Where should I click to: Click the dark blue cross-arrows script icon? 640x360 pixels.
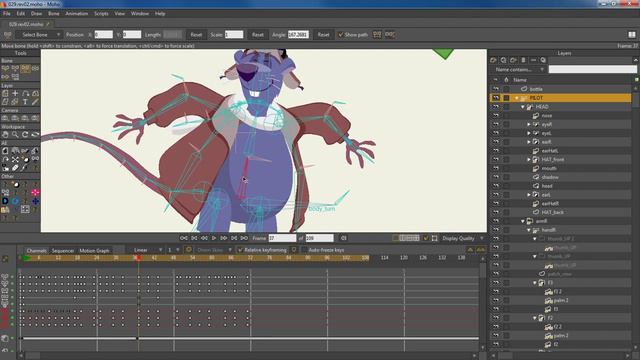(x=35, y=201)
